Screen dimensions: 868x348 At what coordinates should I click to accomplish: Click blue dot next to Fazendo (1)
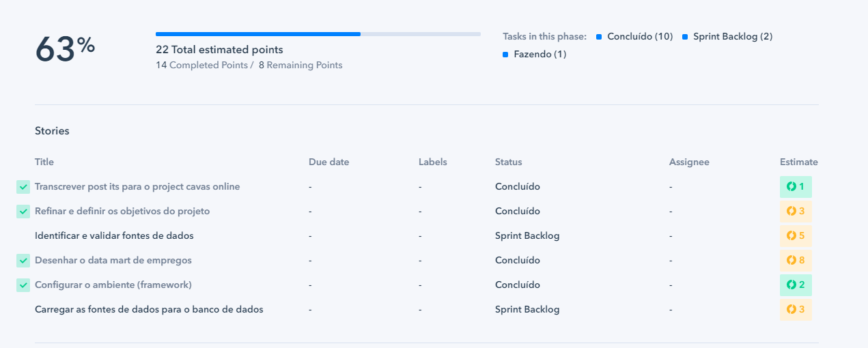tap(505, 55)
